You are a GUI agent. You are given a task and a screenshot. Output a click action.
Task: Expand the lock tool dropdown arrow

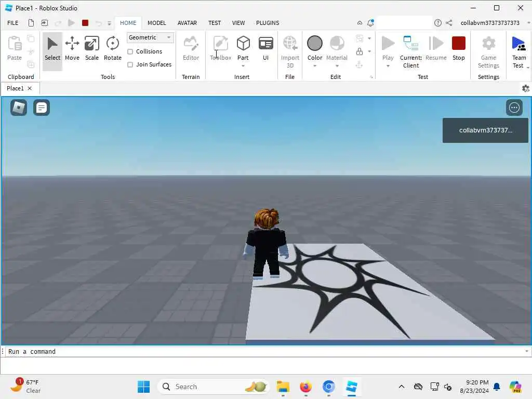tap(369, 51)
